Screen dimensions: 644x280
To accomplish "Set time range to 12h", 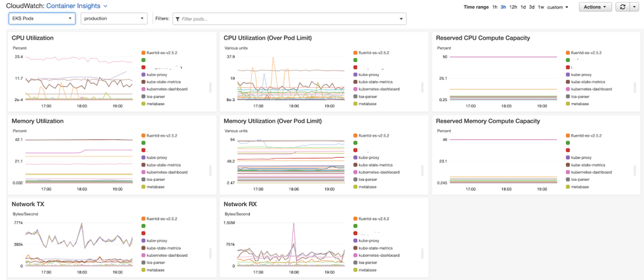I will [513, 7].
